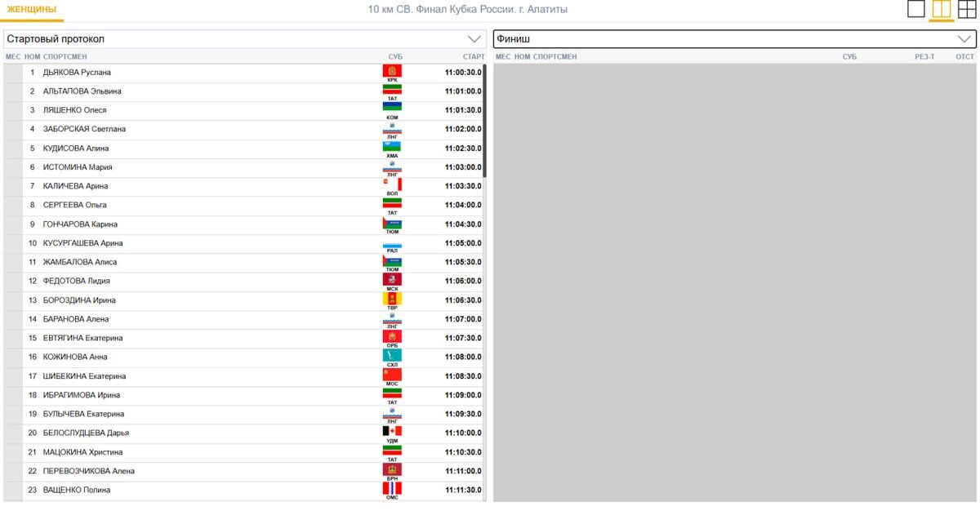The image size is (980, 515).
Task: Select four-panel grid layout icon
Action: click(x=967, y=9)
